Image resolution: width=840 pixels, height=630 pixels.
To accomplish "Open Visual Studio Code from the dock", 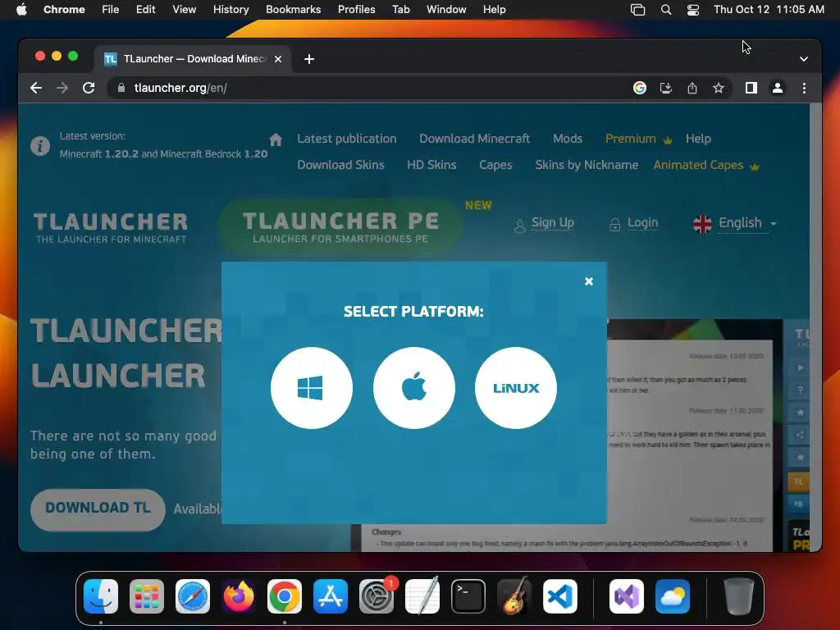I will coord(559,596).
